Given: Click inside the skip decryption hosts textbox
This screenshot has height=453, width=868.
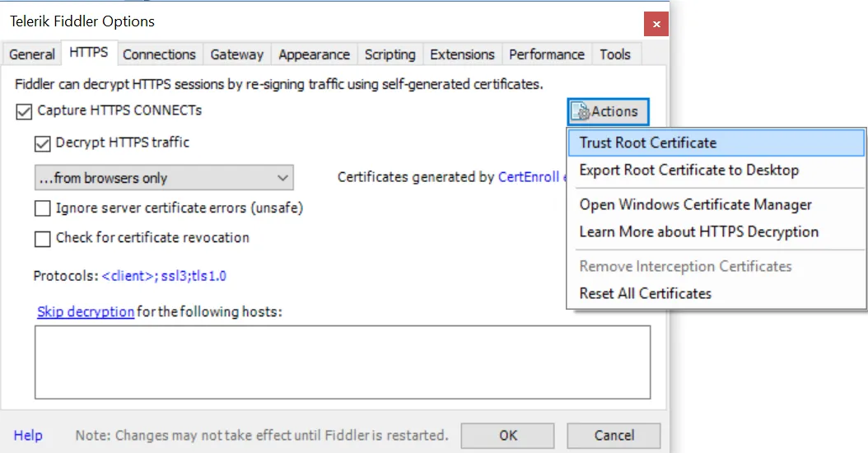Looking at the screenshot, I should click(343, 362).
